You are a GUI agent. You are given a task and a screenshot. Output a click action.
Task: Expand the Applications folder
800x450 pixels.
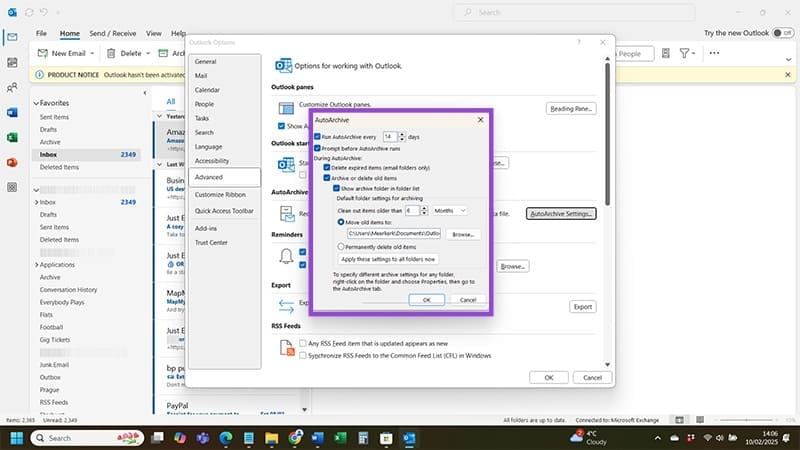coord(36,265)
